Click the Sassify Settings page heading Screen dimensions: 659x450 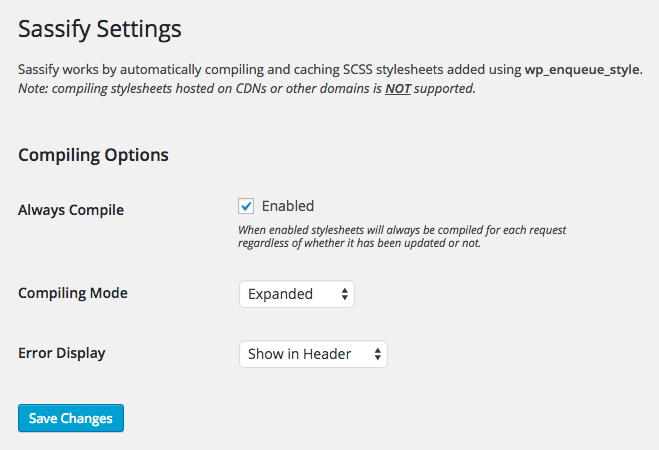(99, 29)
